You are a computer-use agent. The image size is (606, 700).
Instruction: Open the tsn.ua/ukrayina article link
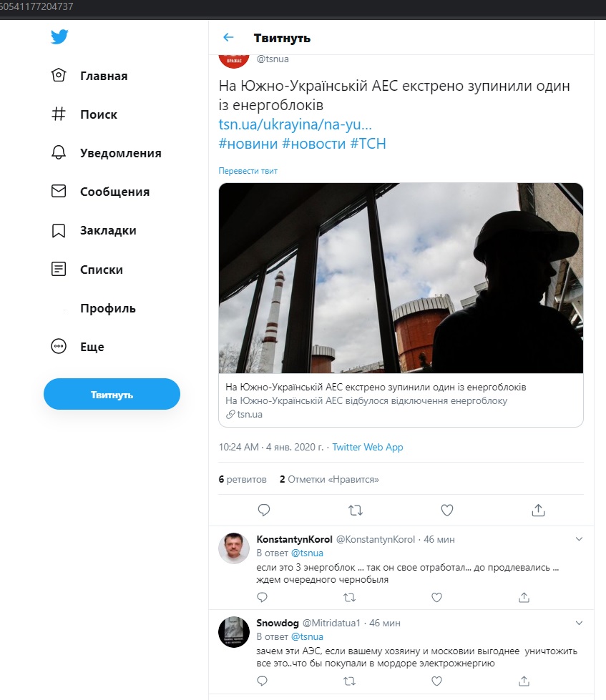296,124
